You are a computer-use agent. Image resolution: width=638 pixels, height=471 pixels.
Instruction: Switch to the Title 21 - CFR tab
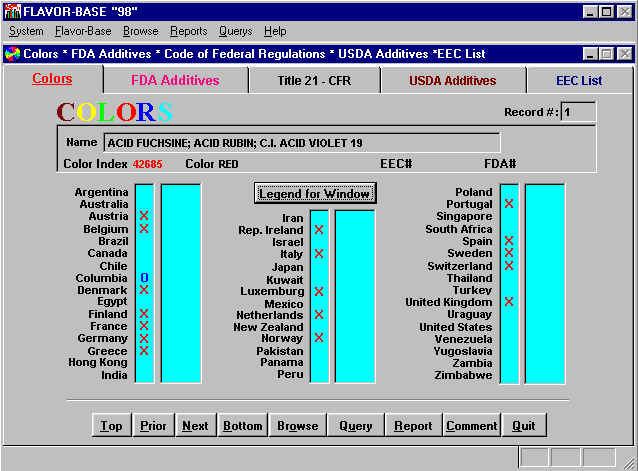click(314, 81)
